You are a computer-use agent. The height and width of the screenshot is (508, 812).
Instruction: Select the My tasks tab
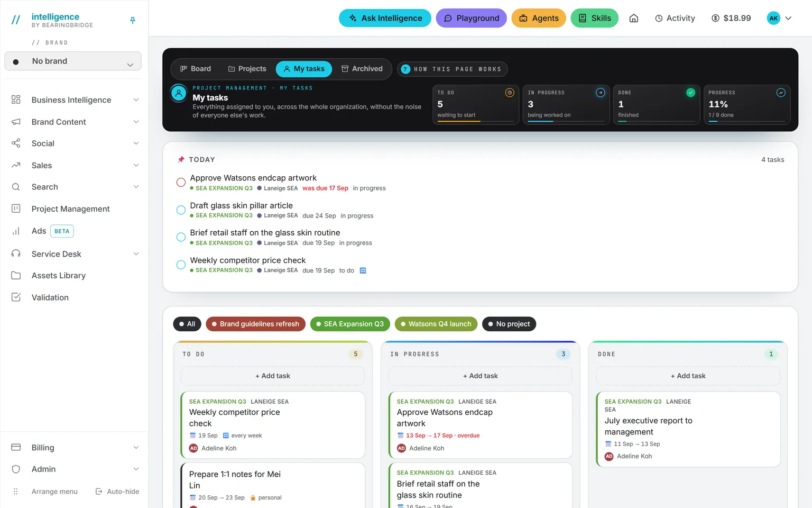point(304,69)
